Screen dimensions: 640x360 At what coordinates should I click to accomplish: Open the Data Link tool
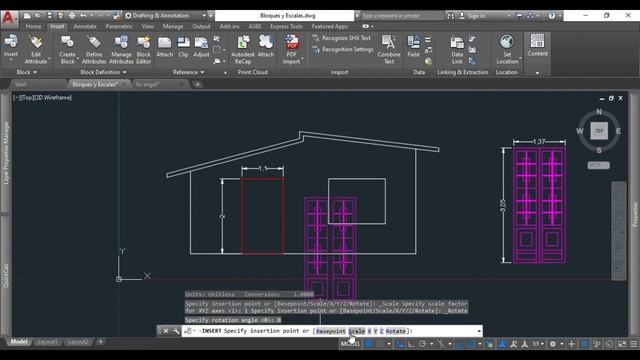[x=457, y=49]
